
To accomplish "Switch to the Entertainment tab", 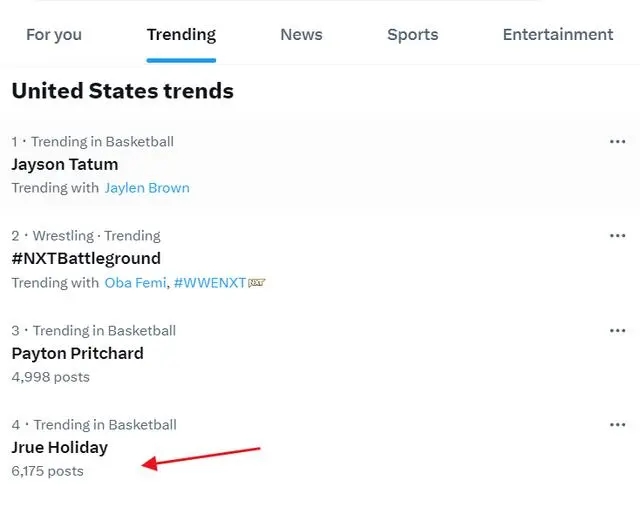I will pyautogui.click(x=558, y=35).
